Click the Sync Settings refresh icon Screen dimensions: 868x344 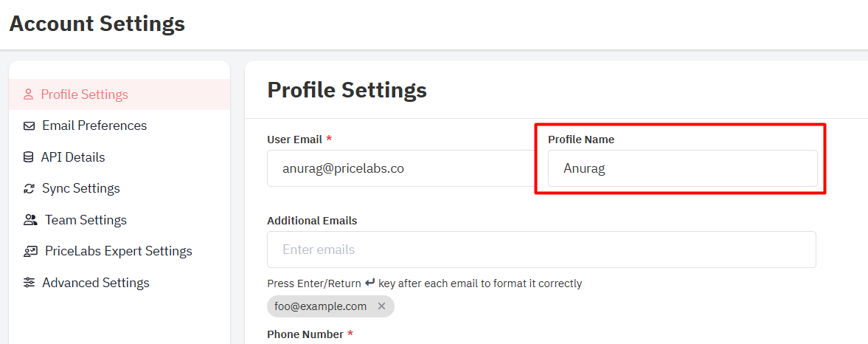29,188
